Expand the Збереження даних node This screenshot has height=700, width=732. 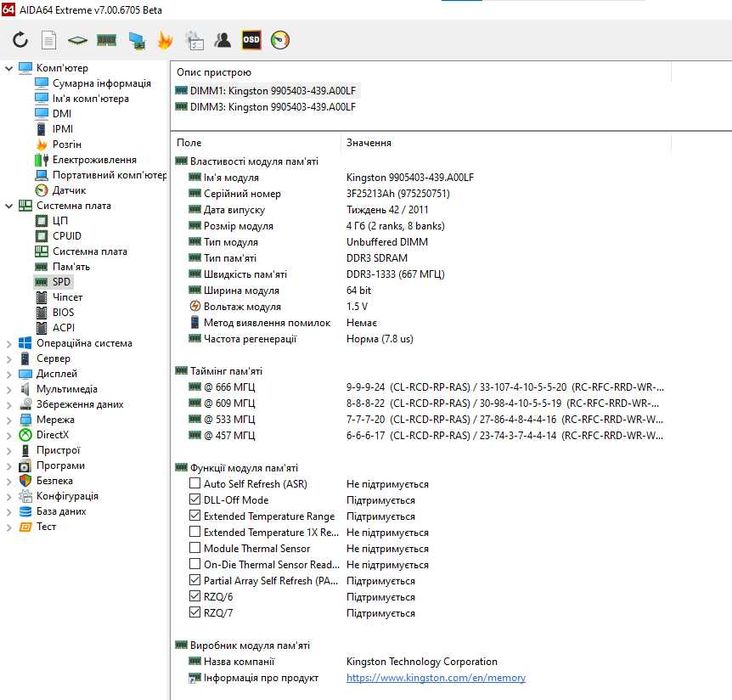tap(9, 405)
